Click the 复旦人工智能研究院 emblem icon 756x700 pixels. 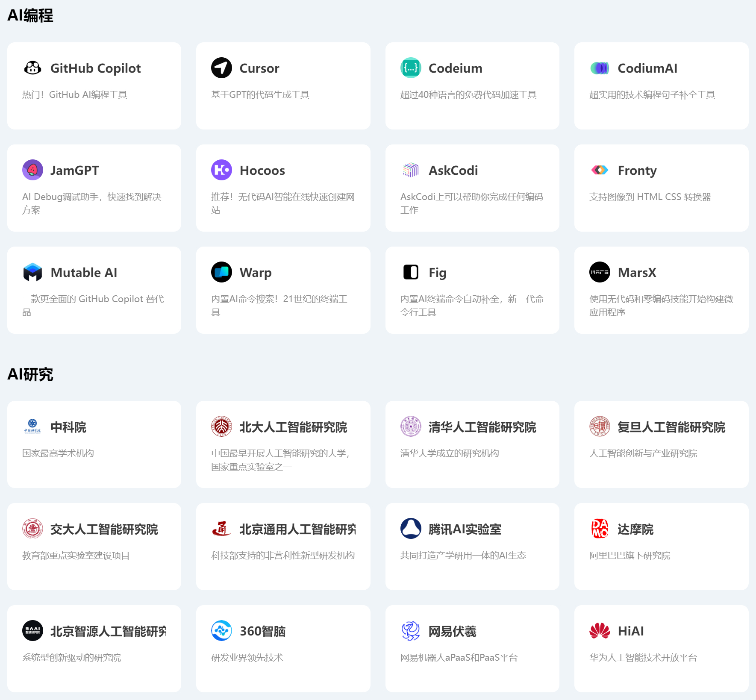click(x=600, y=426)
